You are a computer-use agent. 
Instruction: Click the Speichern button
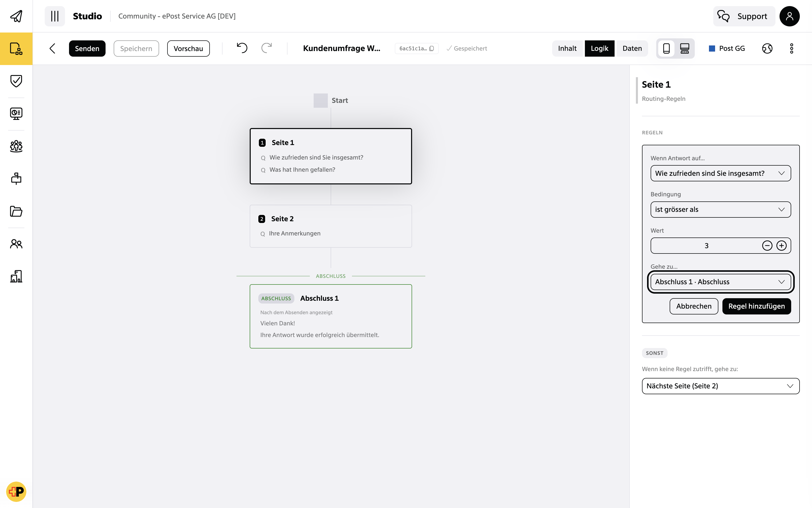click(x=136, y=48)
